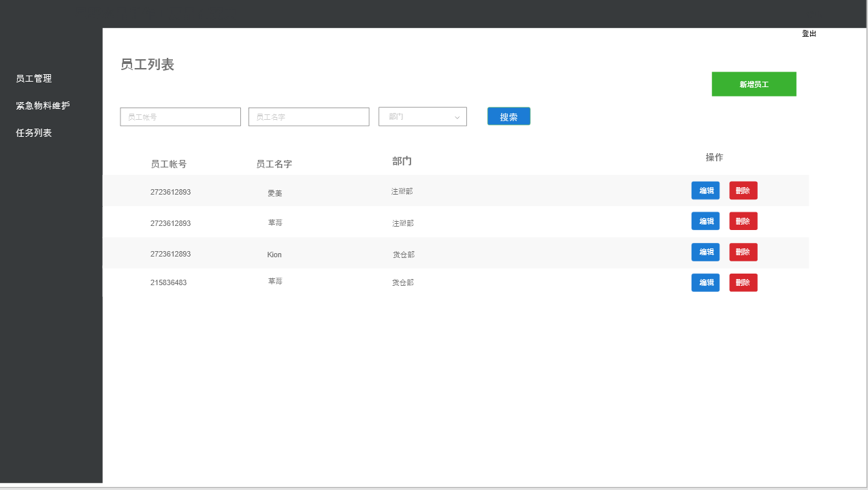Delete the first row employee 爱美
The height and width of the screenshot is (490, 868).
743,191
